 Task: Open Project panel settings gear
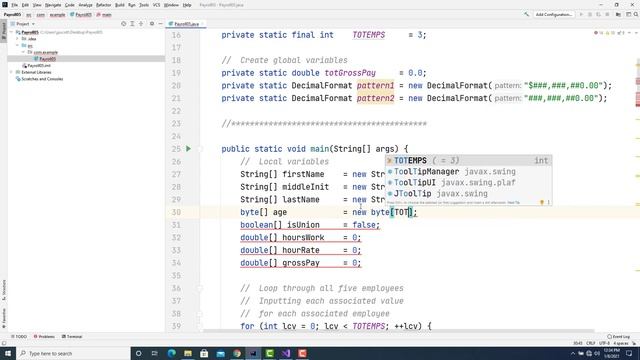152,24
